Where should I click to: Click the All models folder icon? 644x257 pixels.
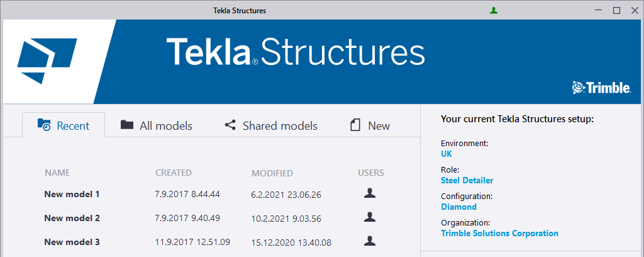(x=127, y=125)
